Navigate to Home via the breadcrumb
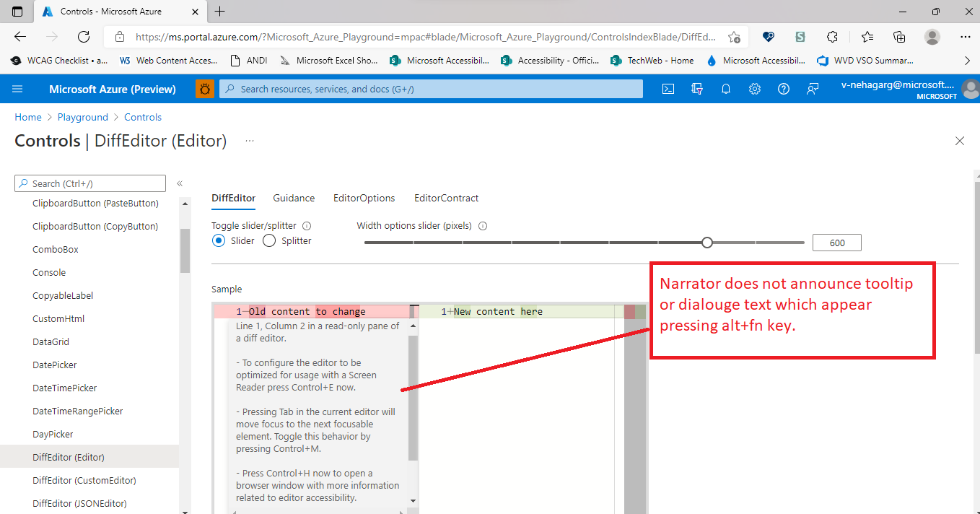 tap(27, 117)
